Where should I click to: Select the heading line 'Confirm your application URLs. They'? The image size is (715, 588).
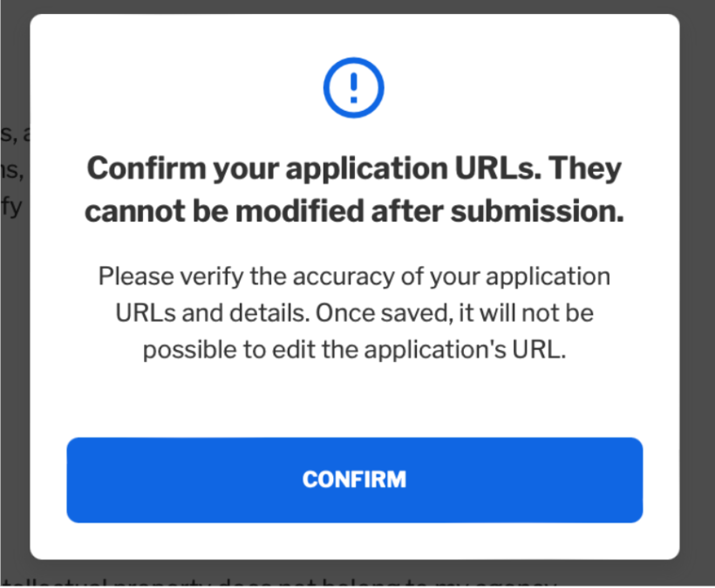pos(354,168)
